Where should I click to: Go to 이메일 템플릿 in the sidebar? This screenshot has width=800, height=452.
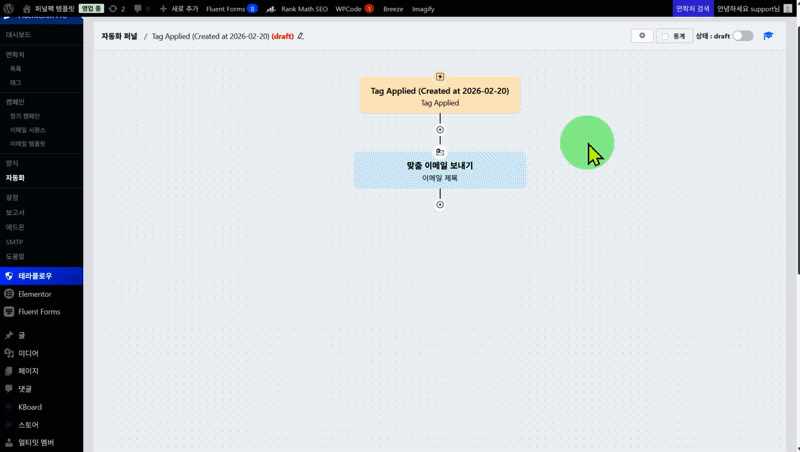click(x=28, y=144)
